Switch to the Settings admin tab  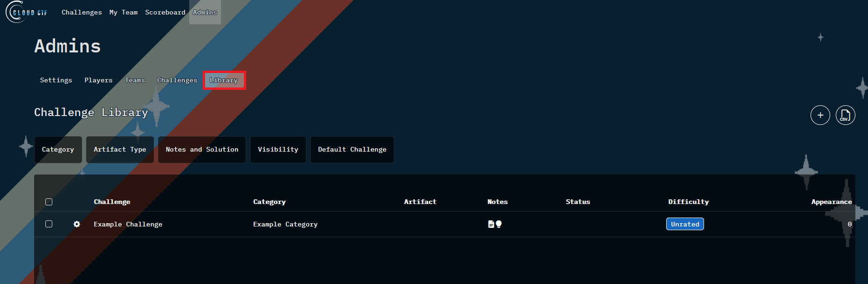pos(56,80)
